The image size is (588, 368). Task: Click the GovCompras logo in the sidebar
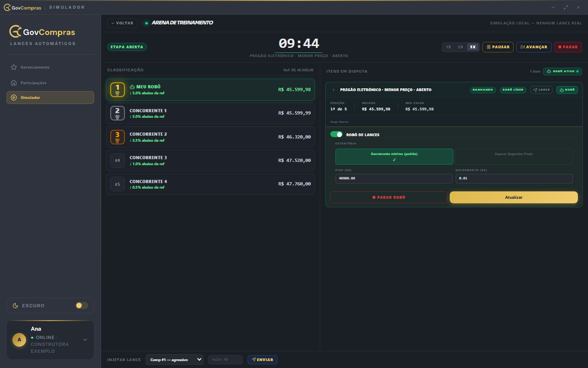point(42,32)
